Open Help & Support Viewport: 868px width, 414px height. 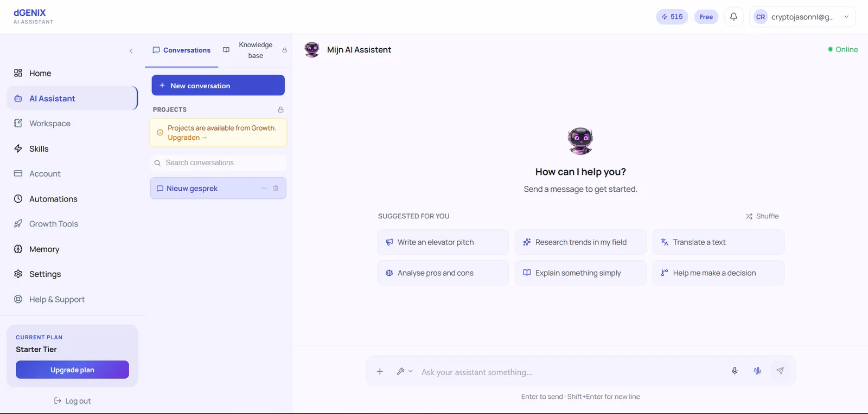(72, 299)
